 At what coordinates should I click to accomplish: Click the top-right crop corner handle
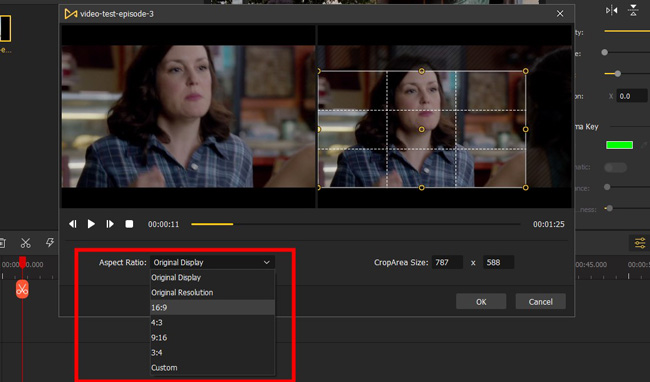[x=526, y=71]
